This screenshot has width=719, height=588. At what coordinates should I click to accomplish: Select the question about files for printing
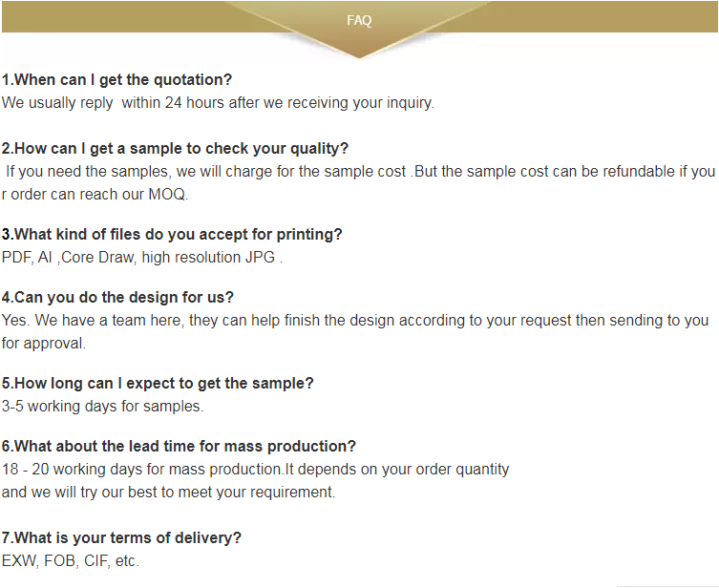click(172, 234)
